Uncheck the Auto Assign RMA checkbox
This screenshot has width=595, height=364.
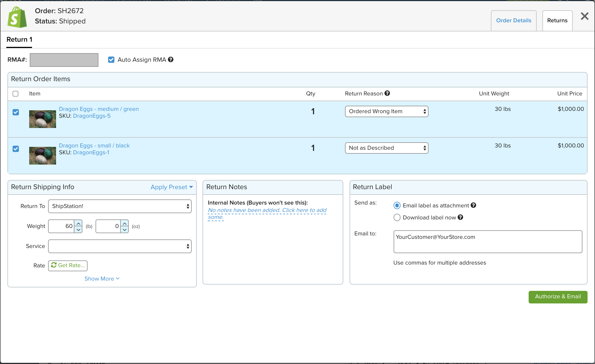tap(111, 59)
